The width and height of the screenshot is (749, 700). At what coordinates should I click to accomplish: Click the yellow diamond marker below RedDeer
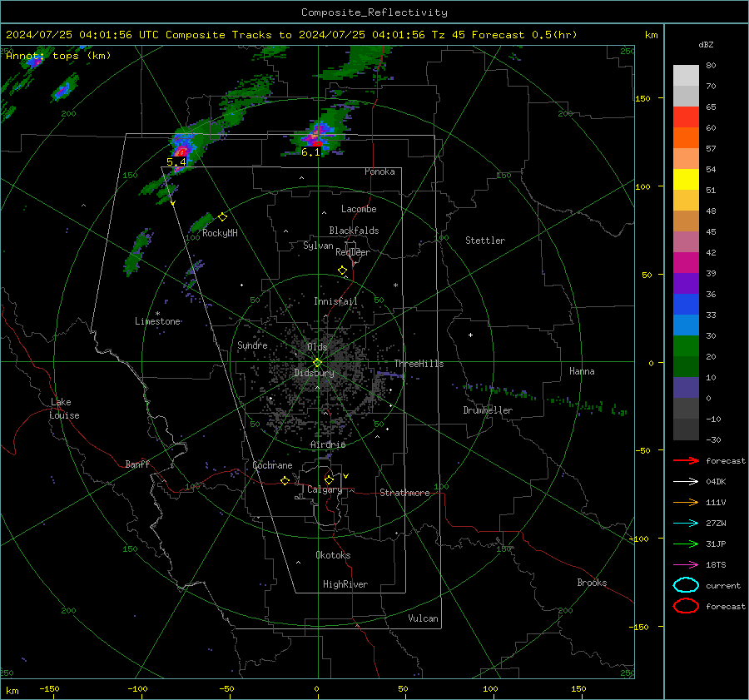click(x=343, y=271)
